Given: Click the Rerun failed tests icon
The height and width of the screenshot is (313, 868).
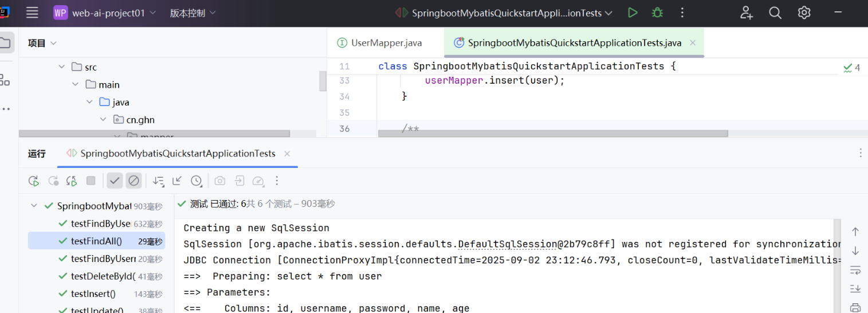Looking at the screenshot, I should pyautogui.click(x=53, y=181).
